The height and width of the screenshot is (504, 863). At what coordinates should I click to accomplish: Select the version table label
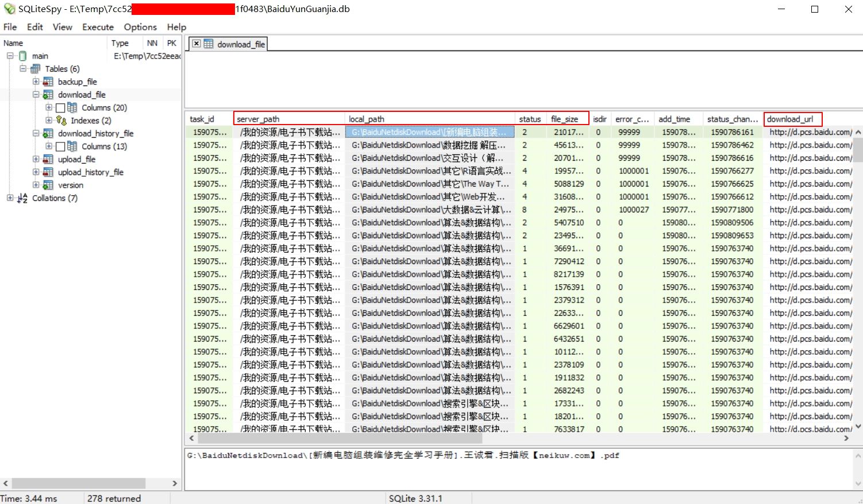pos(71,185)
